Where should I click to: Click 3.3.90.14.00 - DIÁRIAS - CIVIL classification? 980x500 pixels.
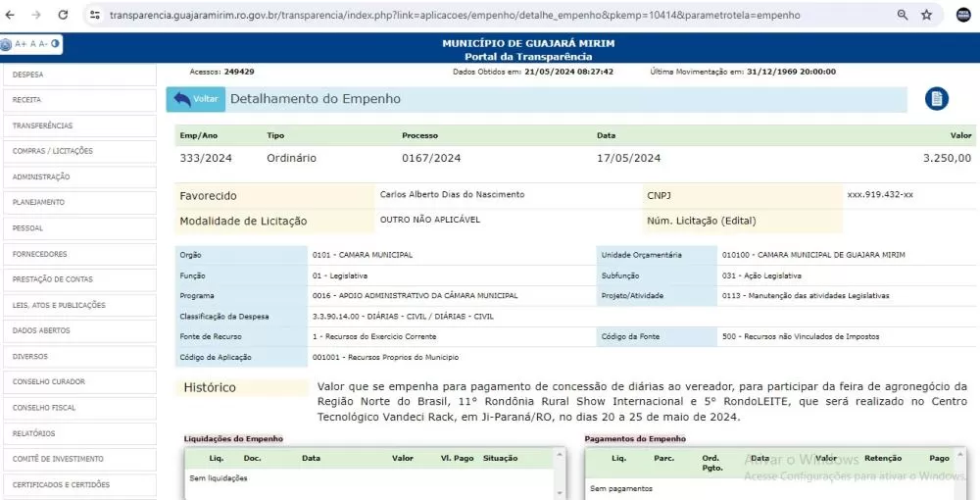point(403,317)
